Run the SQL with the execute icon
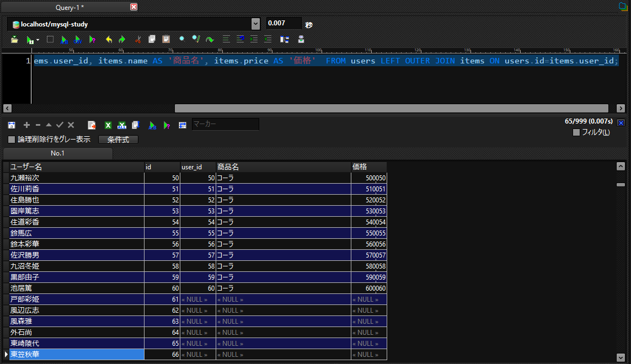Screen dimensions: 631x364 30,39
